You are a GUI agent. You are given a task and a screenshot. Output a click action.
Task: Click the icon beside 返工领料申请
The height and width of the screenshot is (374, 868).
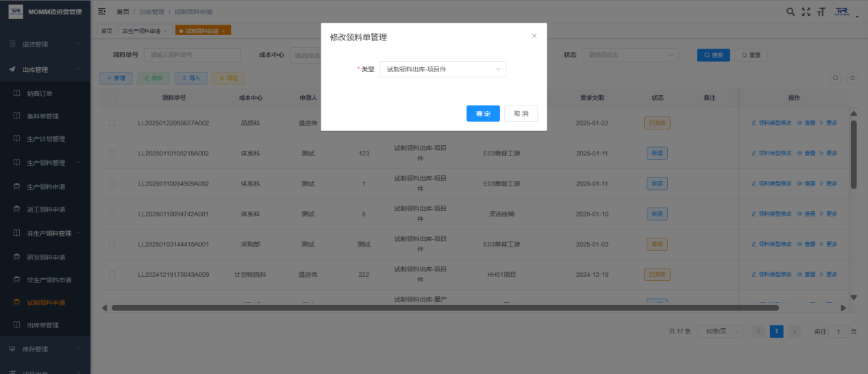point(18,210)
